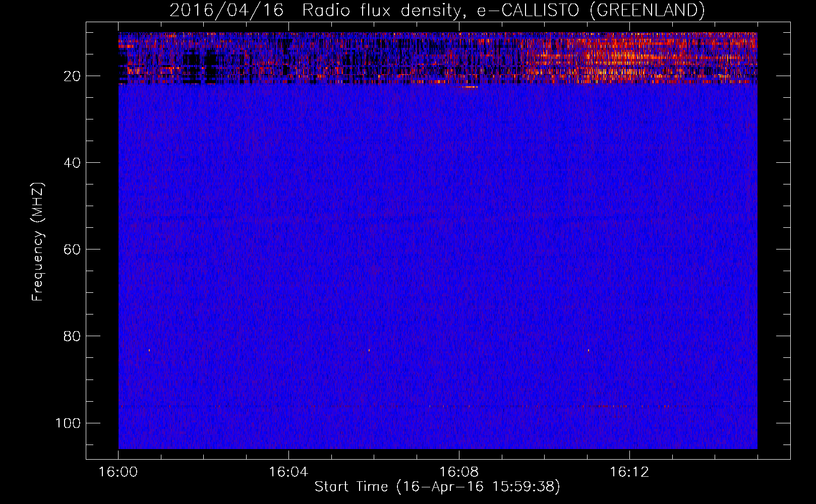
Task: Click the 40 frequency tick label
Action: tap(72, 163)
